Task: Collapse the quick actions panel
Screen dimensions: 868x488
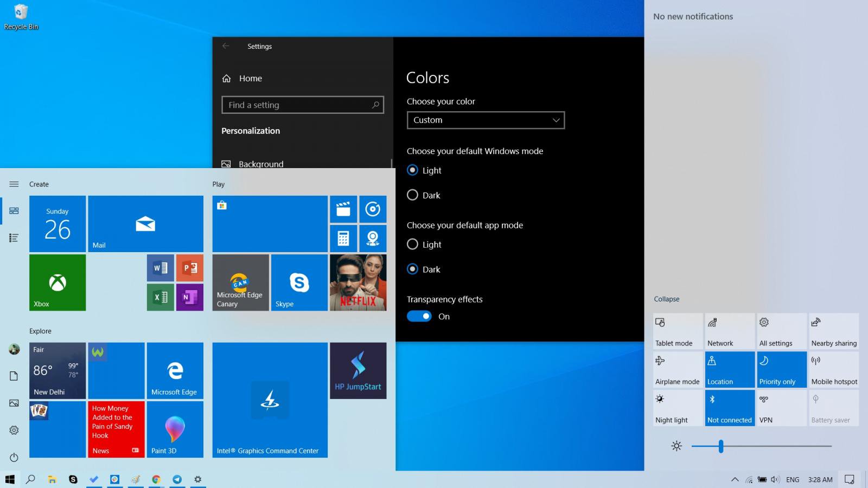Action: point(666,299)
